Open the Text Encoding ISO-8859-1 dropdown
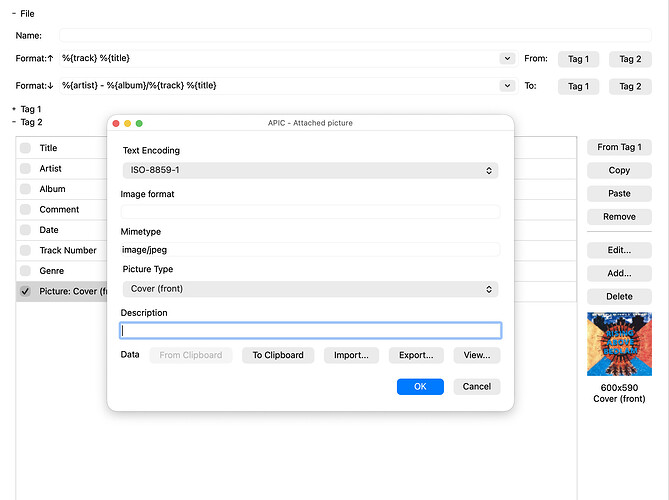The width and height of the screenshot is (669, 500). [x=310, y=170]
